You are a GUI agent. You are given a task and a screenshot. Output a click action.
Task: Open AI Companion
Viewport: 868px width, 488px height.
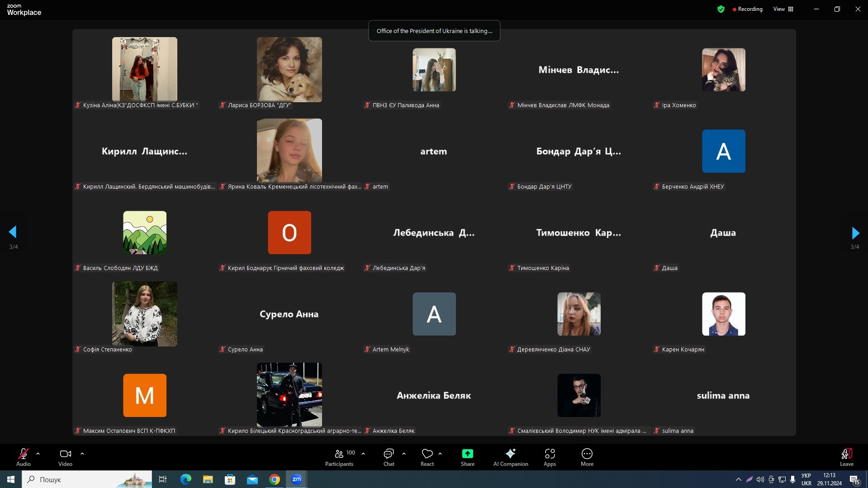510,457
